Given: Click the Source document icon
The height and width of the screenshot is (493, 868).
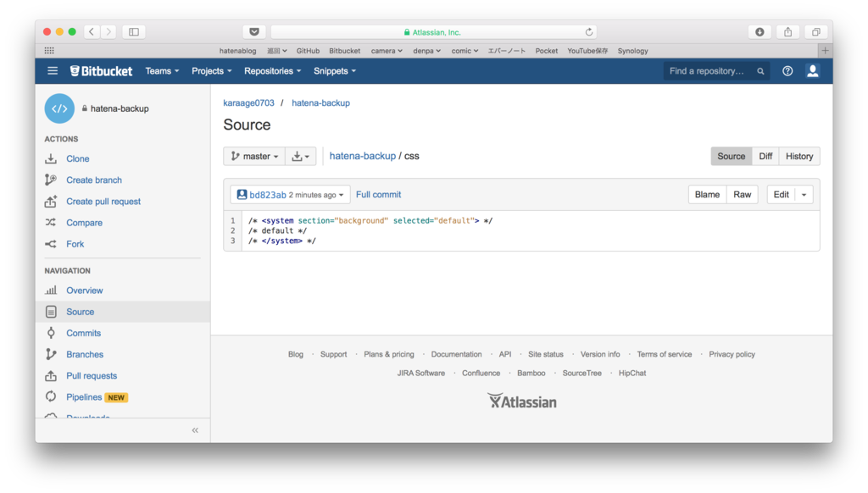Looking at the screenshot, I should (51, 312).
